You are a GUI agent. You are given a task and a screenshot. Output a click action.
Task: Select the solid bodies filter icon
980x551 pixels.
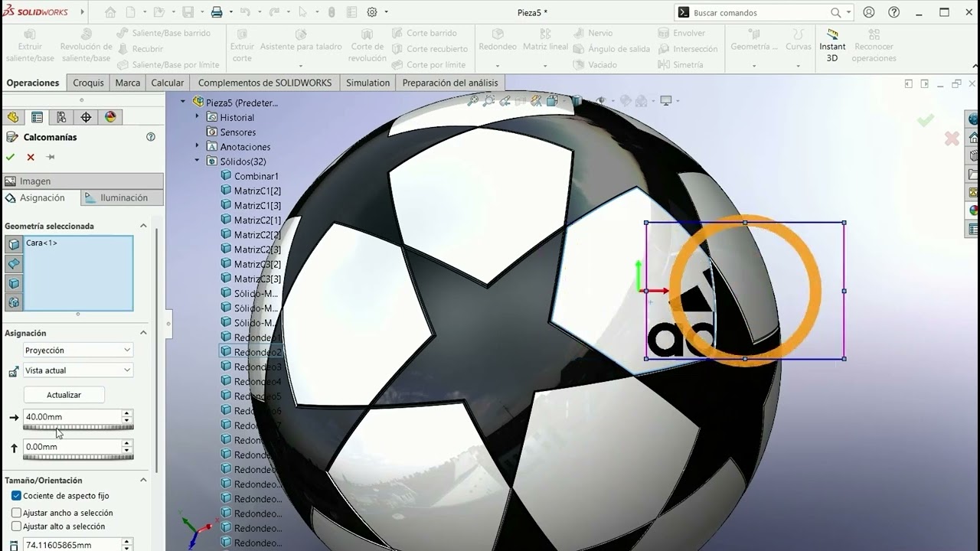coord(14,283)
